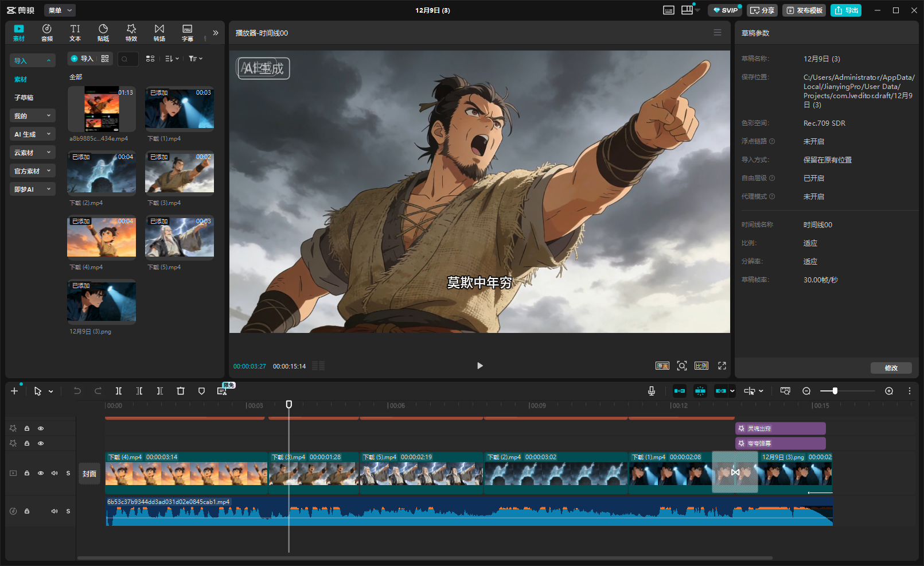Expand the AI 生成 sidebar section

[x=33, y=134]
